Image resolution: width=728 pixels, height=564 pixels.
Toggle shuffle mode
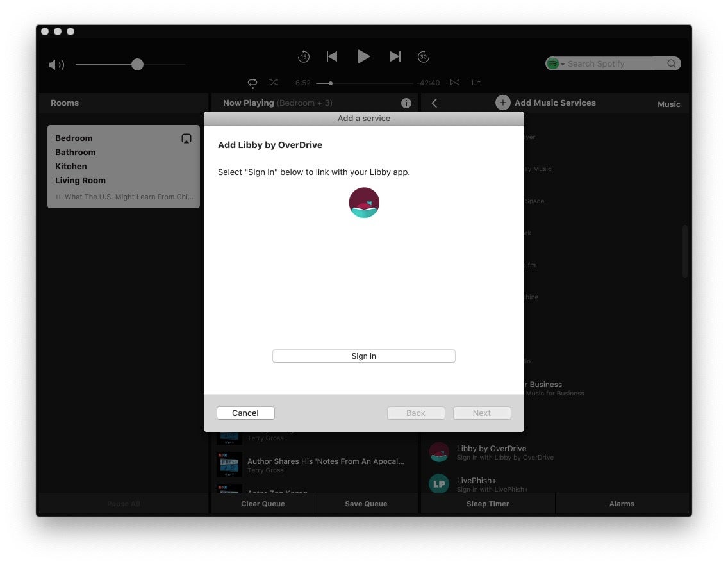tap(274, 82)
